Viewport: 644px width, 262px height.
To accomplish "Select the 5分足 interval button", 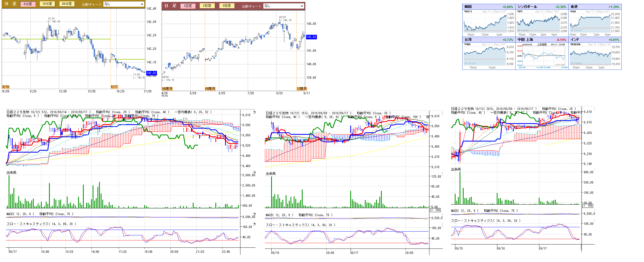I will 28,4.
